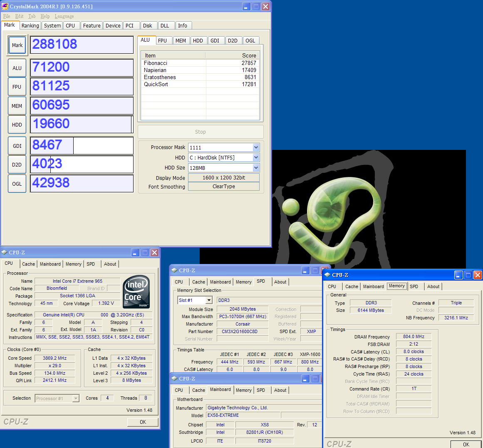Run the full benchmark with the Mark button

17,45
